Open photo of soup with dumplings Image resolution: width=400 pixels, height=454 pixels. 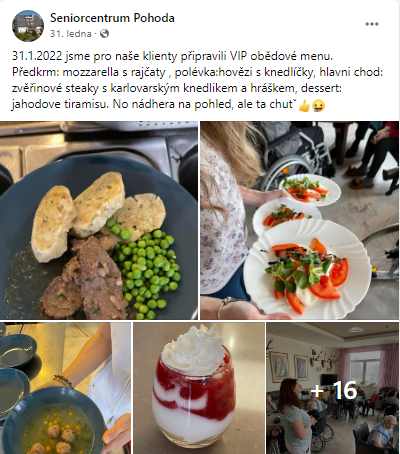pos(65,388)
